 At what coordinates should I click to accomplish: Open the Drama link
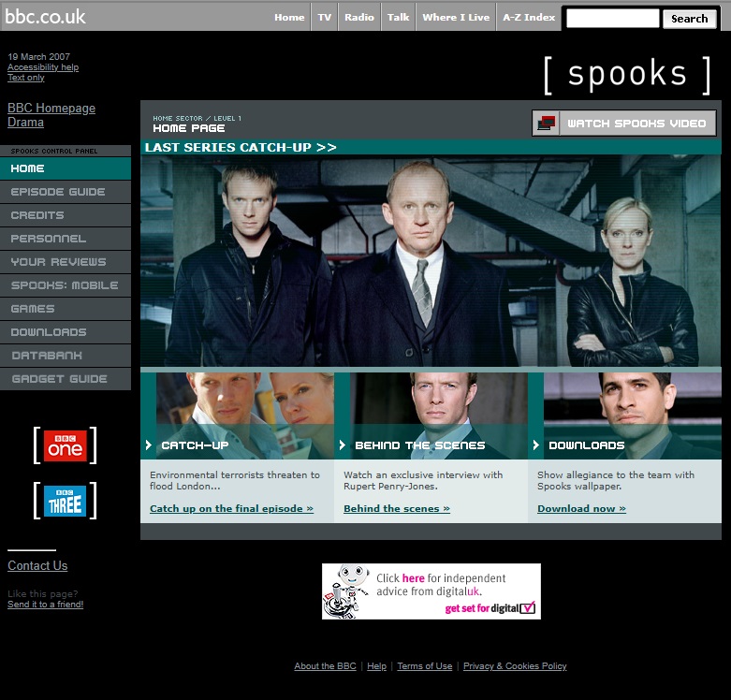click(25, 122)
